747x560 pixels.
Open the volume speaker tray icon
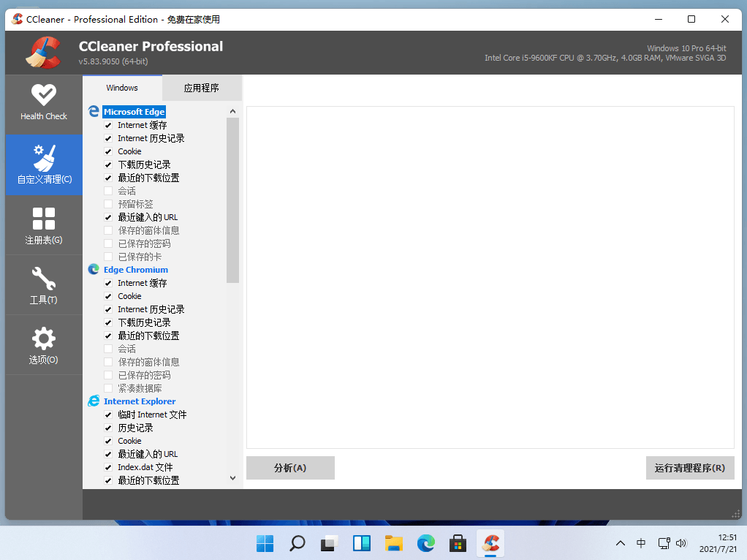(681, 543)
